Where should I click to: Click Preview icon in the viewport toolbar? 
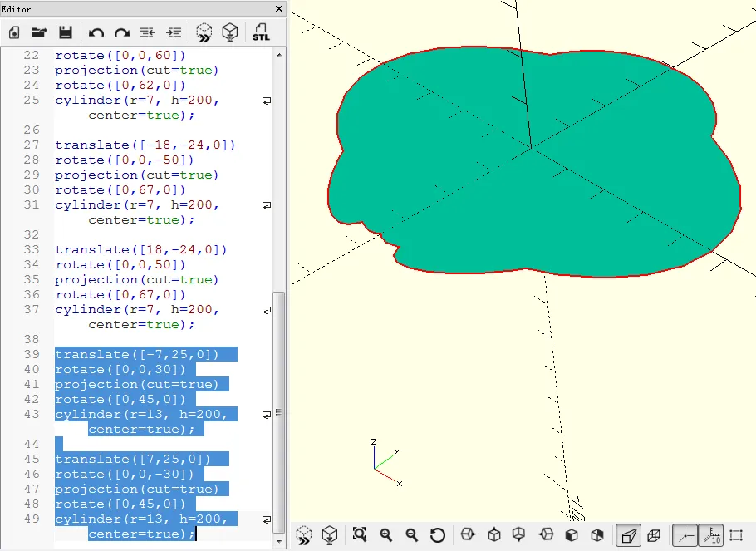[304, 535]
